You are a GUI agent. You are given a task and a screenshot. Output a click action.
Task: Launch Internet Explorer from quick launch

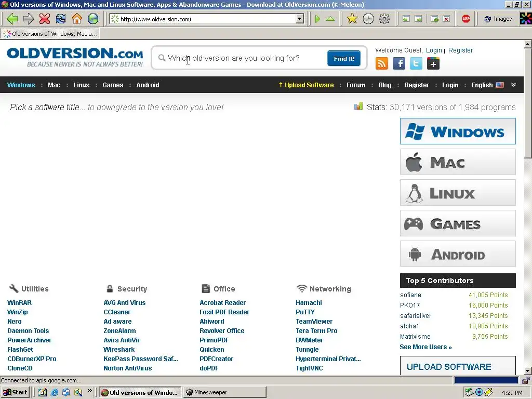coord(54,392)
